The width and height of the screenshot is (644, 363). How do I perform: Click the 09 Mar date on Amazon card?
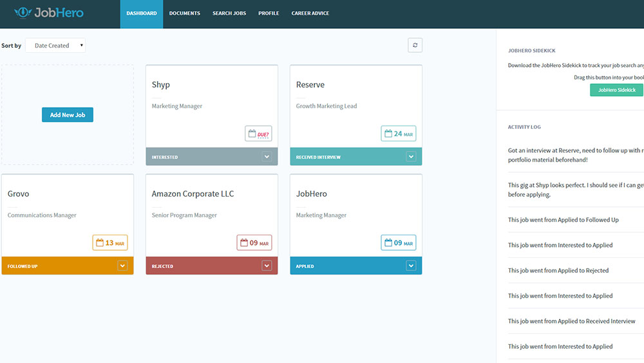tap(254, 243)
